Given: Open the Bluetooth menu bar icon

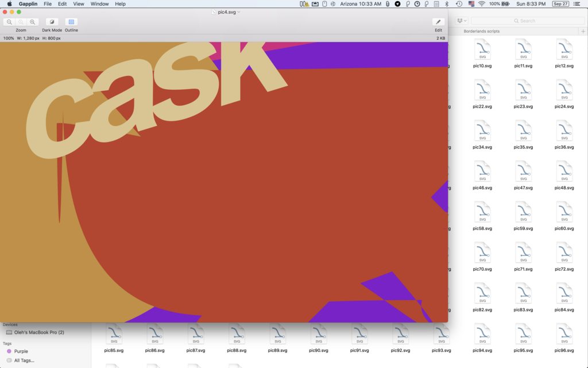Looking at the screenshot, I should pyautogui.click(x=447, y=4).
